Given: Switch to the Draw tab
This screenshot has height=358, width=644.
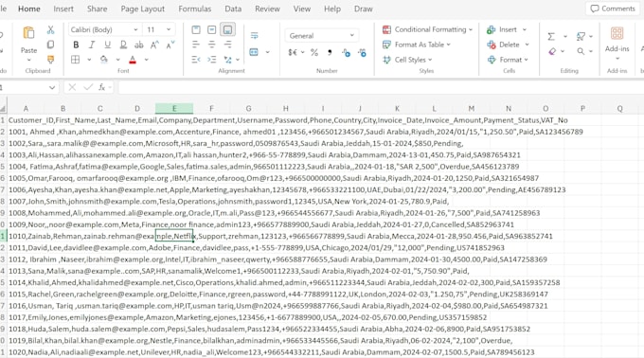Looking at the screenshot, I should pyautogui.click(x=363, y=9).
